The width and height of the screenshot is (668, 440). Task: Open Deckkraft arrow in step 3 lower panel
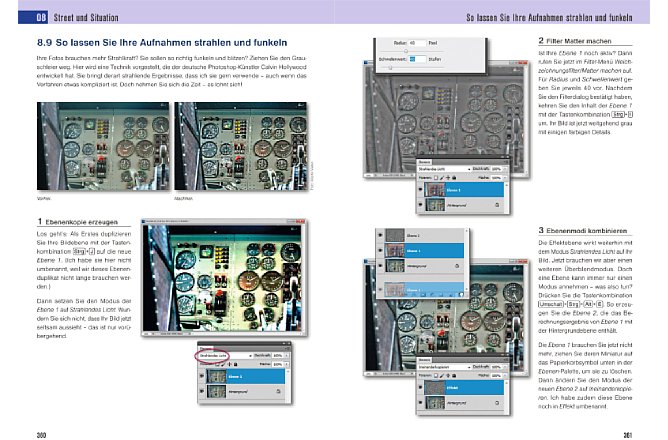point(505,367)
